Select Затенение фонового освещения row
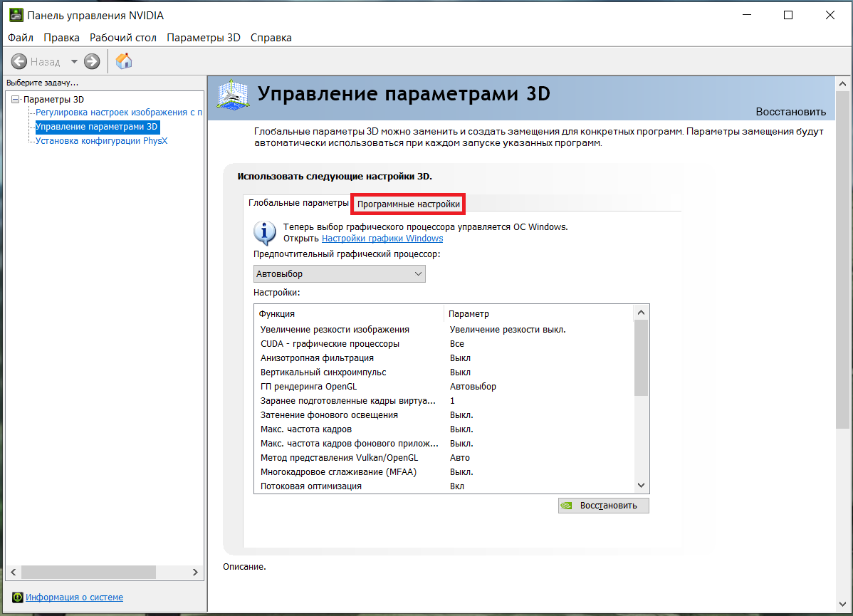 point(444,415)
